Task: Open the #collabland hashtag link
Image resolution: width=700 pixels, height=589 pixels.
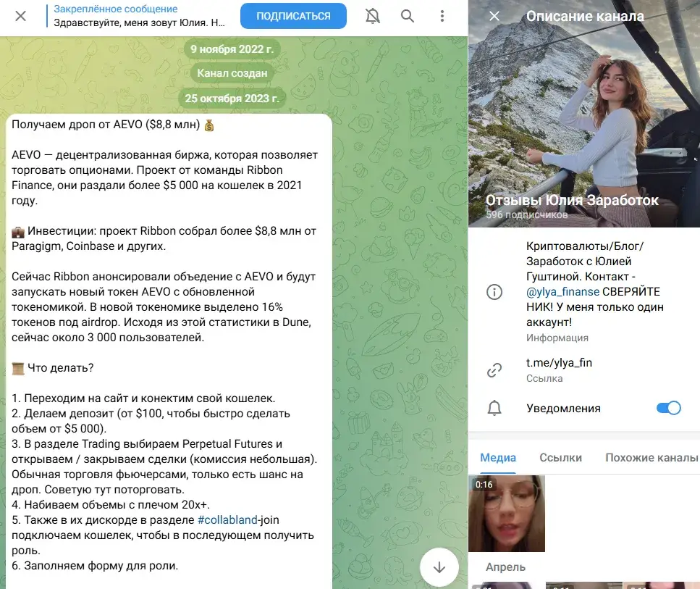Action: pyautogui.click(x=227, y=519)
